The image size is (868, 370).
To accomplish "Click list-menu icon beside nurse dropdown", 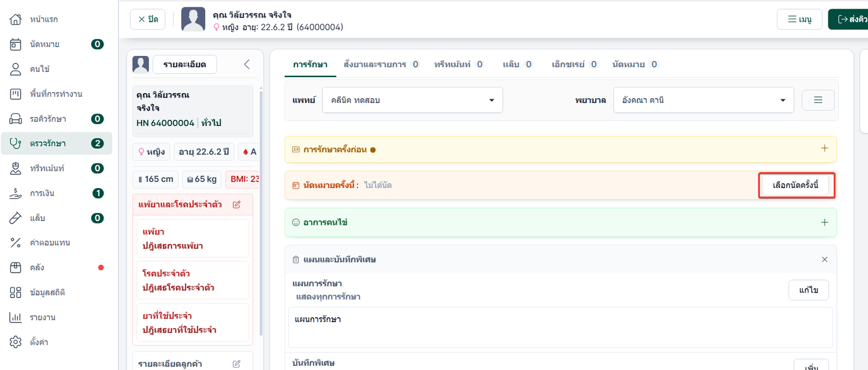I will [x=818, y=100].
